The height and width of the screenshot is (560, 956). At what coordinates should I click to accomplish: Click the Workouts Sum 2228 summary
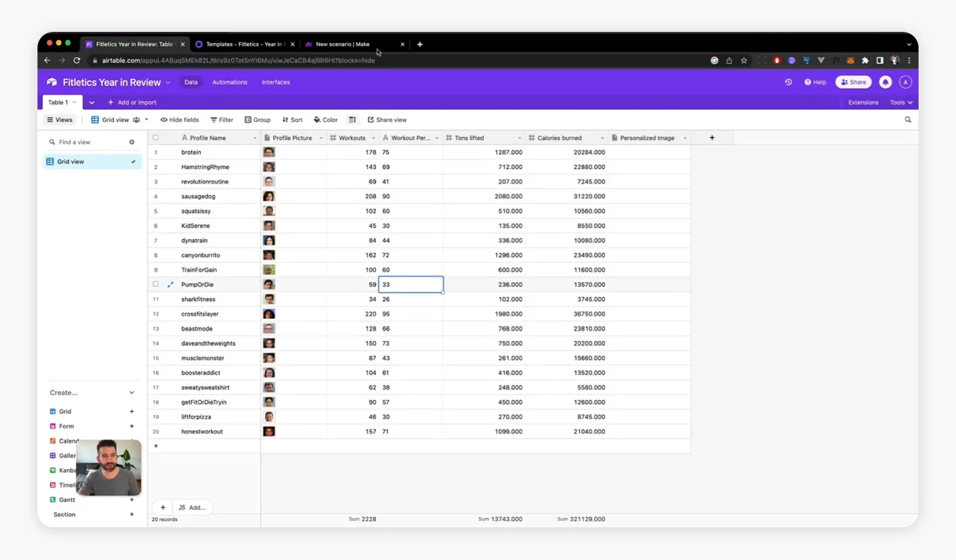click(x=362, y=519)
